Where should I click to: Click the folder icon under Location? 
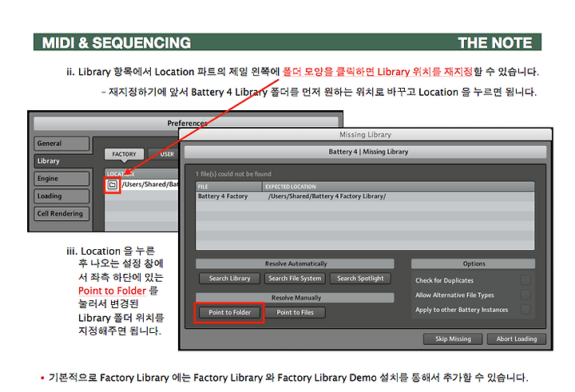coord(113,184)
